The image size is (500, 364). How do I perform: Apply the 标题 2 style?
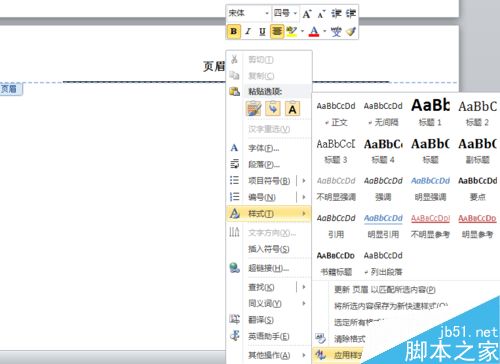tap(478, 113)
